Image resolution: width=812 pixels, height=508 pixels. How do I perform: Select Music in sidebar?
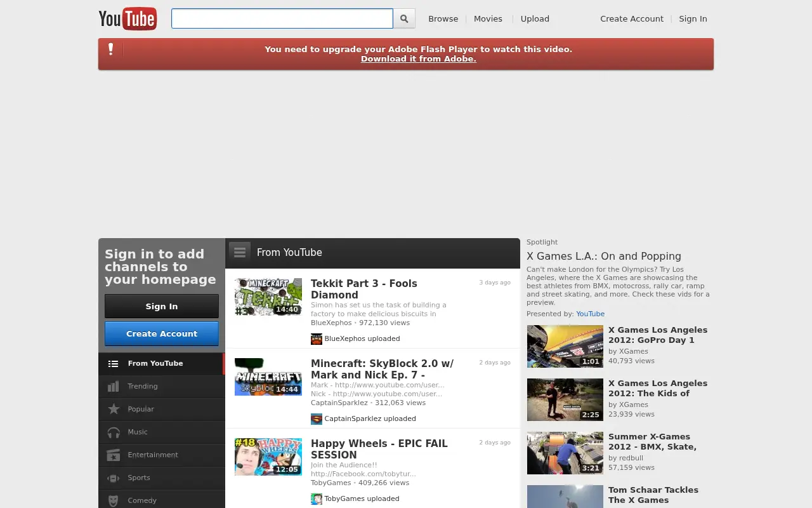click(x=161, y=432)
